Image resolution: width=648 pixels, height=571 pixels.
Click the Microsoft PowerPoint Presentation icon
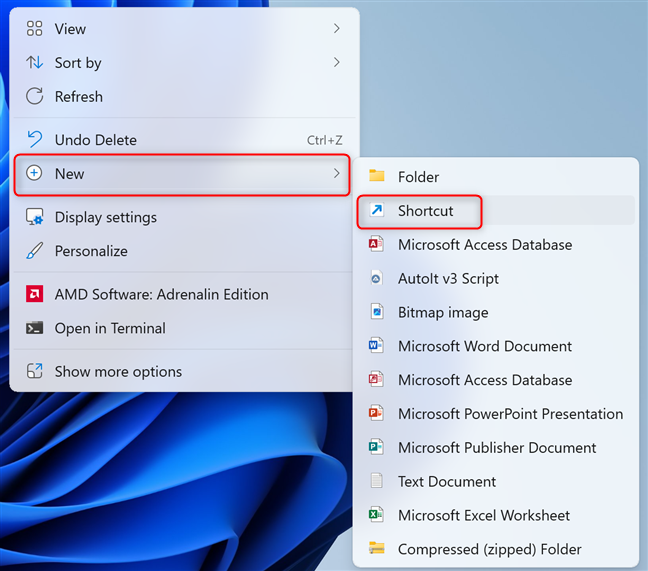[376, 413]
